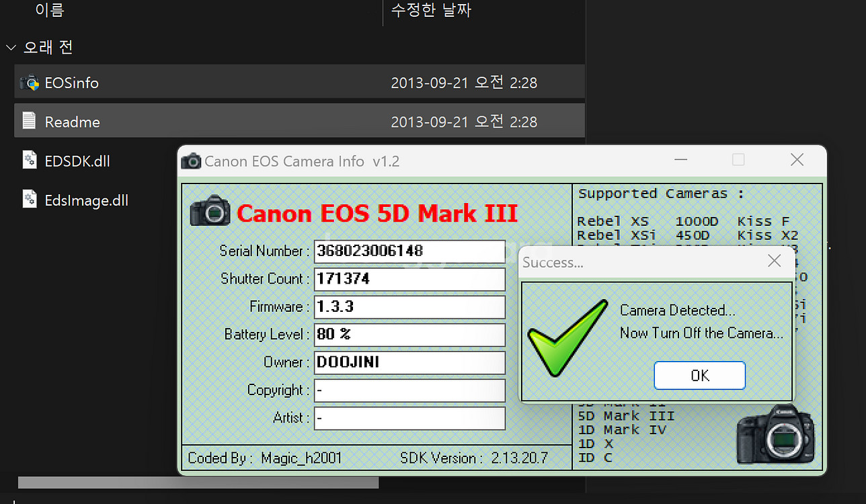Click the Readme text file icon
The width and height of the screenshot is (866, 504).
tap(30, 122)
